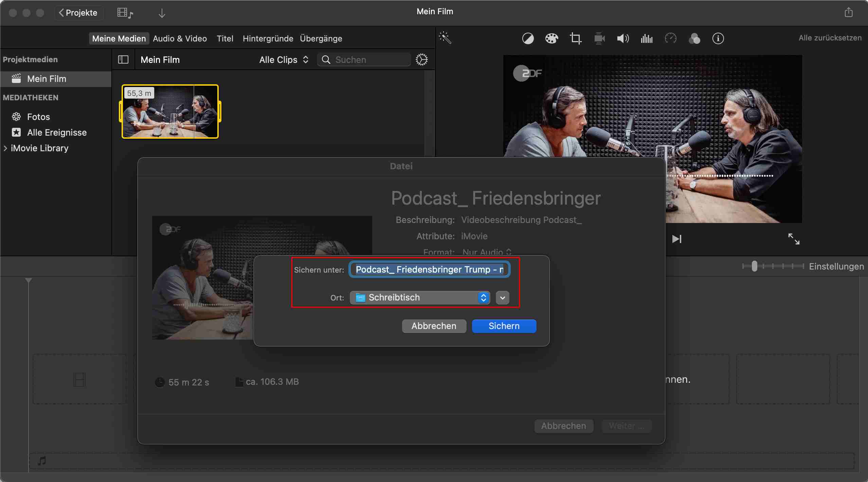
Task: Click the share export icon in title bar
Action: (848, 13)
